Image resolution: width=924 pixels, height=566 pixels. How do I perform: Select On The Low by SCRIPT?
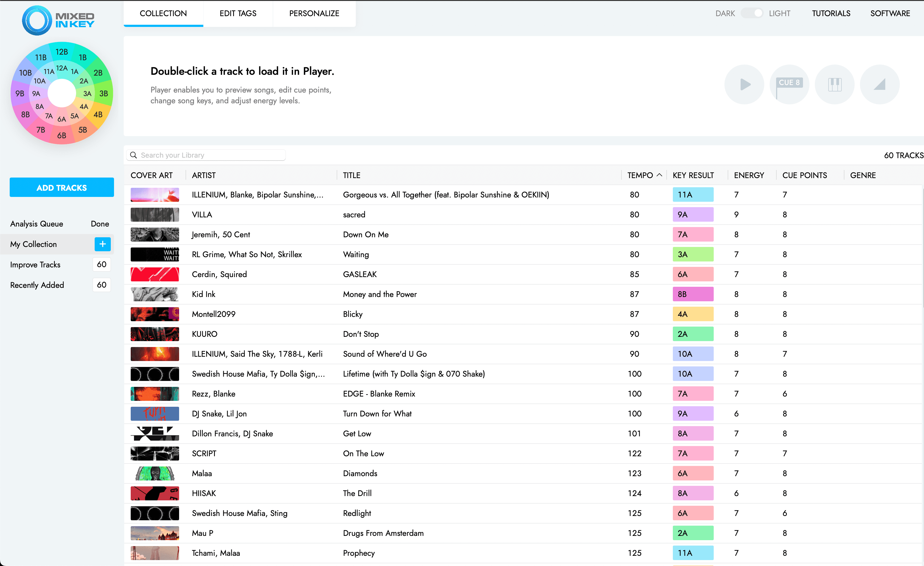click(x=363, y=454)
